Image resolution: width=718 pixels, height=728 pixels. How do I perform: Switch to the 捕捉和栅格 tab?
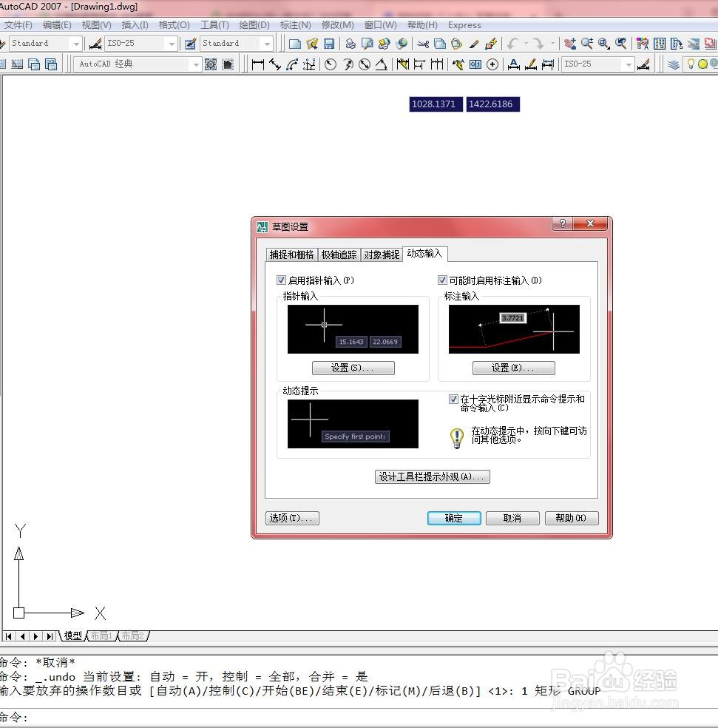(x=291, y=255)
